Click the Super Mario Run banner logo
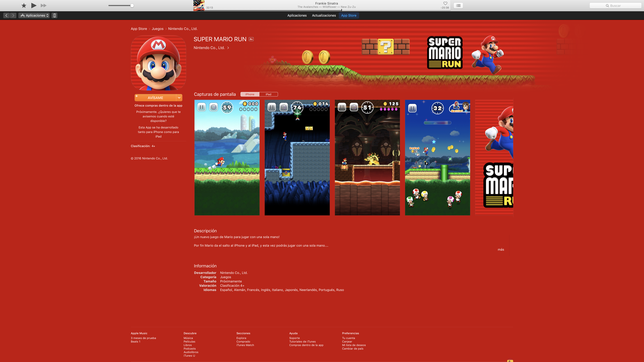This screenshot has width=644, height=362. [445, 52]
